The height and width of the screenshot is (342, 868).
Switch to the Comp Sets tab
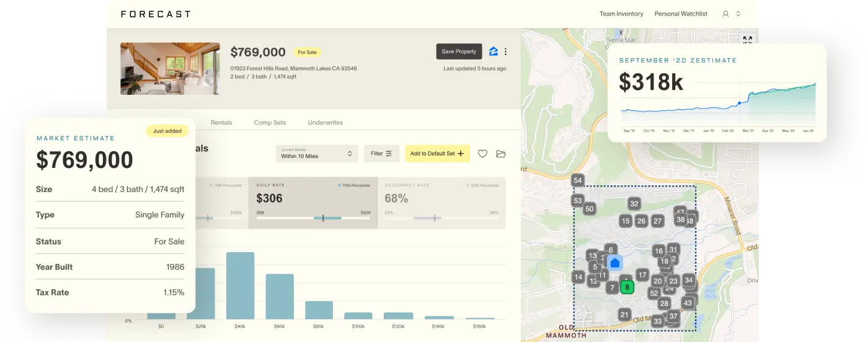click(x=270, y=123)
